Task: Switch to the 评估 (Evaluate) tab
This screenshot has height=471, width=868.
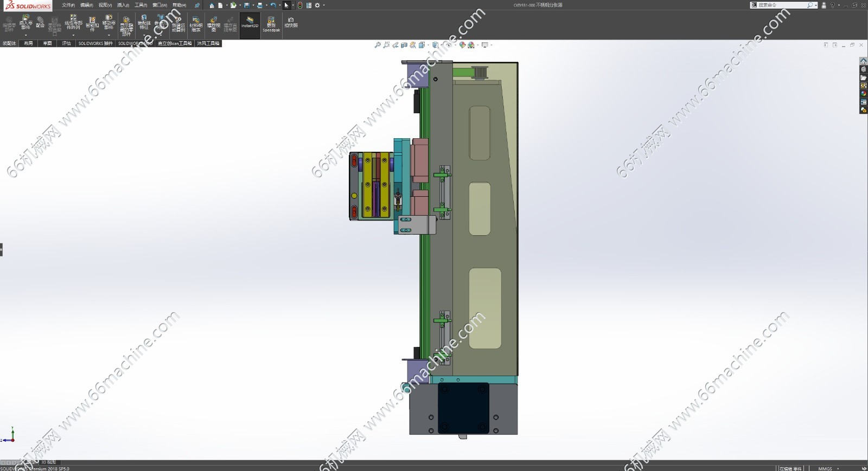Action: pyautogui.click(x=66, y=43)
